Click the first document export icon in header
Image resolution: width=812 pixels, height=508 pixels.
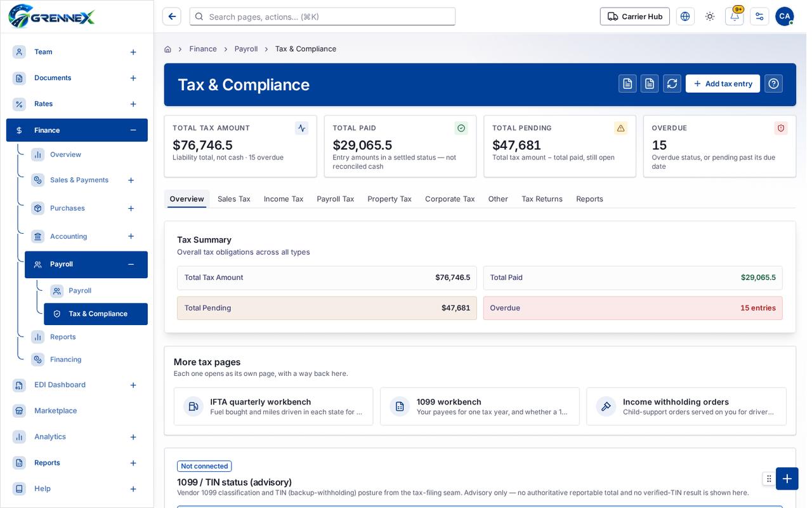(627, 84)
